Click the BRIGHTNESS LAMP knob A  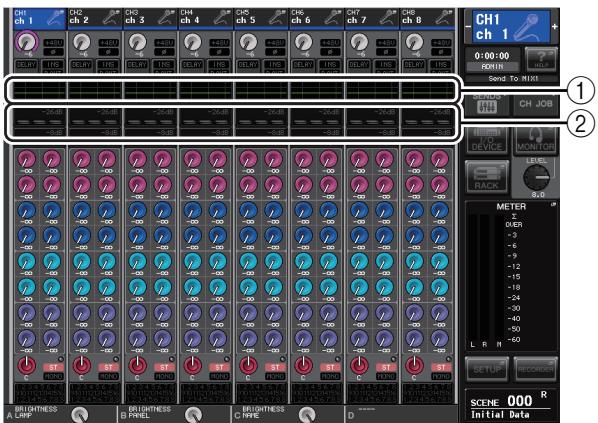pos(80,415)
